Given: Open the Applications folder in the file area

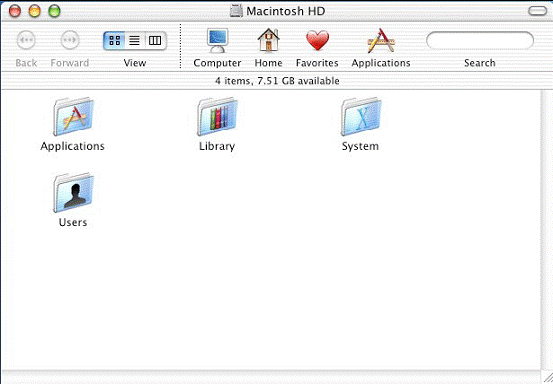Looking at the screenshot, I should pyautogui.click(x=73, y=117).
